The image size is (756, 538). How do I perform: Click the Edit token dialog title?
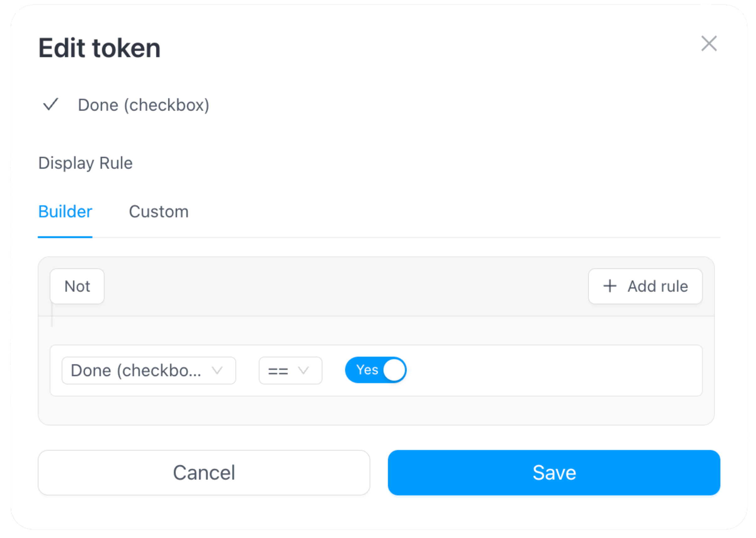point(99,48)
